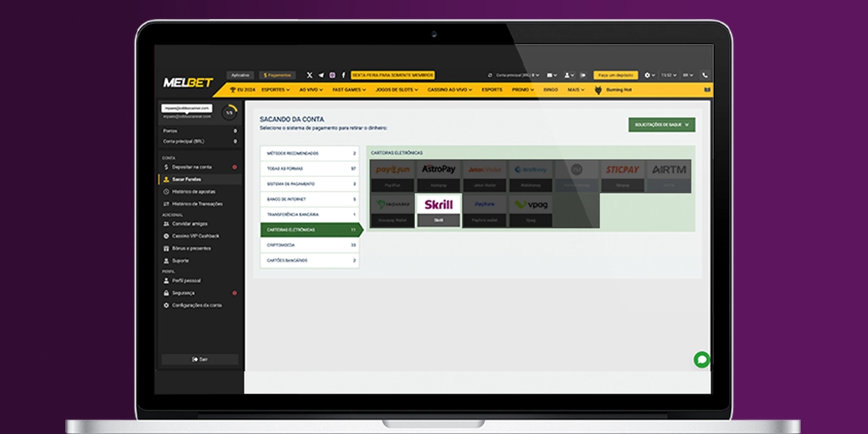Viewport: 868px width, 434px height.
Task: Click the Sexta-feira para somente membros banner
Action: (393, 75)
